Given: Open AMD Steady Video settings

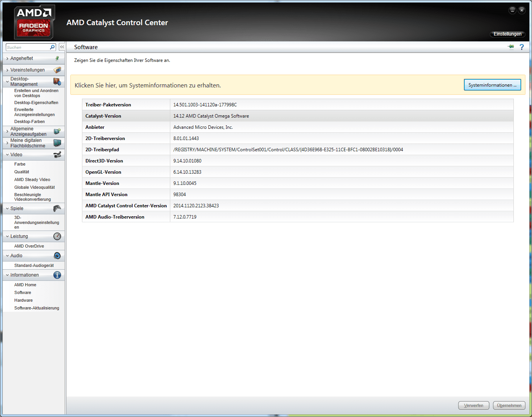Looking at the screenshot, I should [32, 179].
